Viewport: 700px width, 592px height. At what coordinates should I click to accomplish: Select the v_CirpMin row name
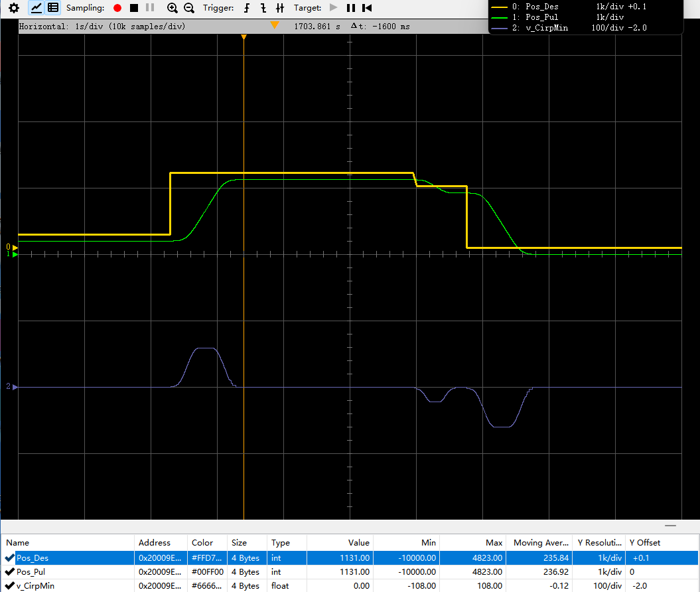click(35, 585)
